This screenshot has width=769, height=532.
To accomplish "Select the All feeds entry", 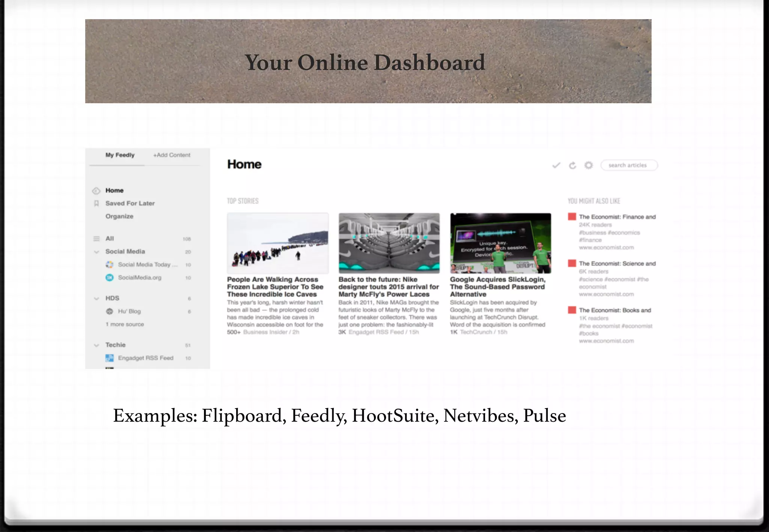I will pyautogui.click(x=110, y=239).
